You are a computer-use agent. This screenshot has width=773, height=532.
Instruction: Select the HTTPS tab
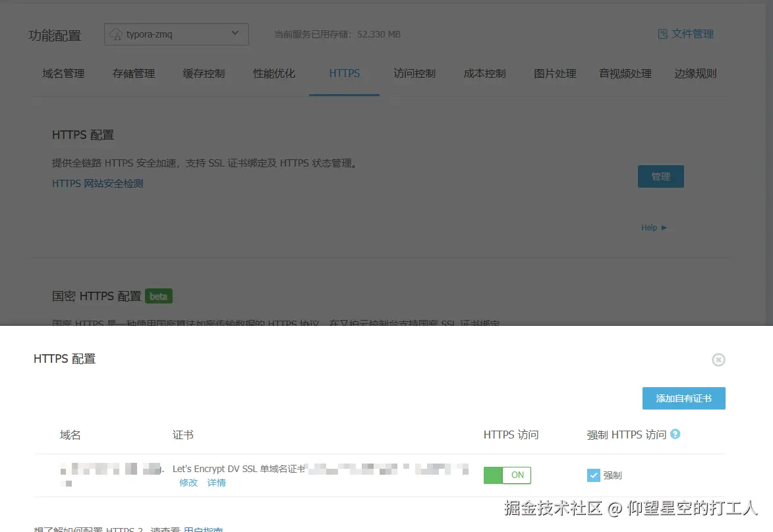[x=344, y=73]
